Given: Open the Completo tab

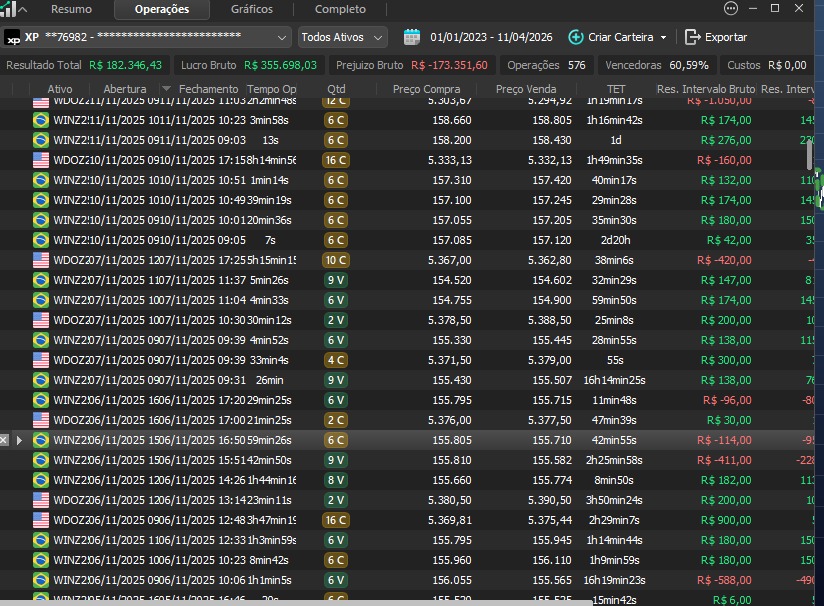Looking at the screenshot, I should tap(340, 9).
